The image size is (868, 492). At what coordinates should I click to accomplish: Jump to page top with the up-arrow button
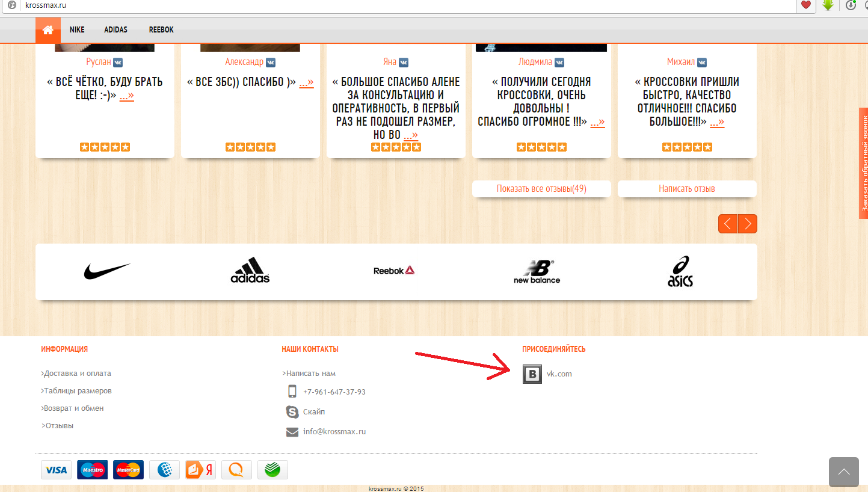pos(844,472)
